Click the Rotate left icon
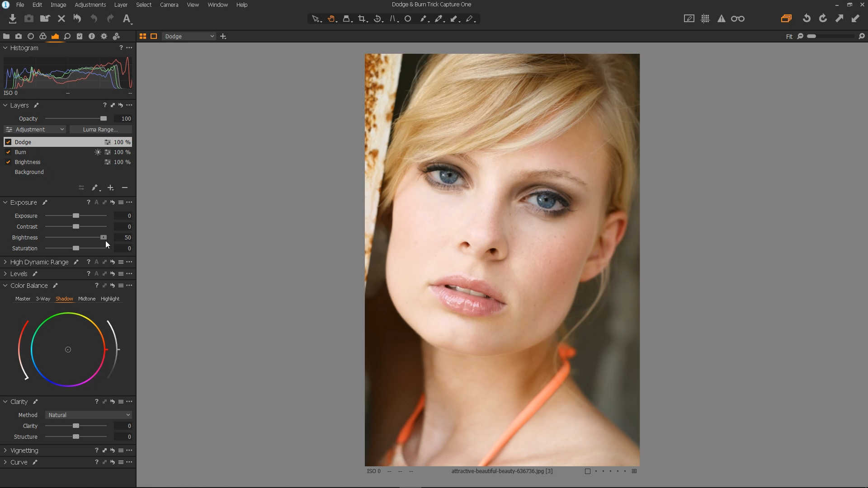This screenshot has height=488, width=868. click(807, 19)
